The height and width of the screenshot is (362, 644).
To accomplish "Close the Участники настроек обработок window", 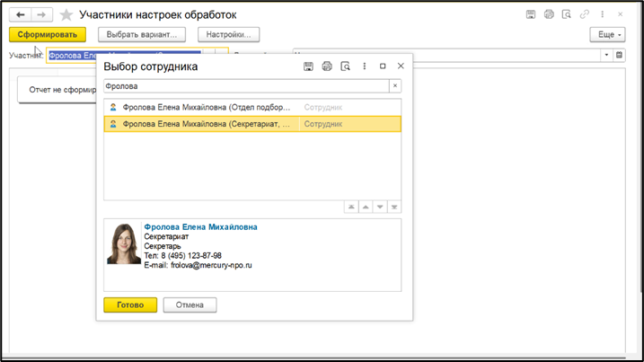I will pyautogui.click(x=620, y=14).
